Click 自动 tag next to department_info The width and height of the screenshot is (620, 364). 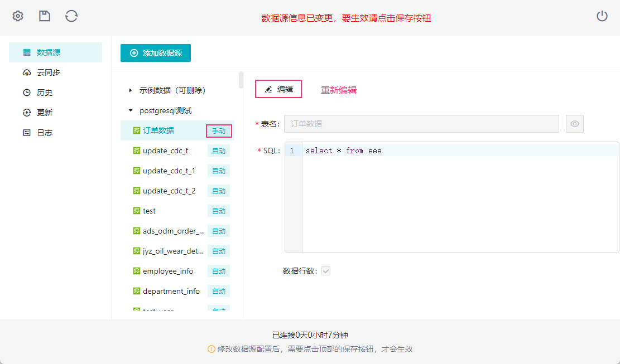(219, 292)
